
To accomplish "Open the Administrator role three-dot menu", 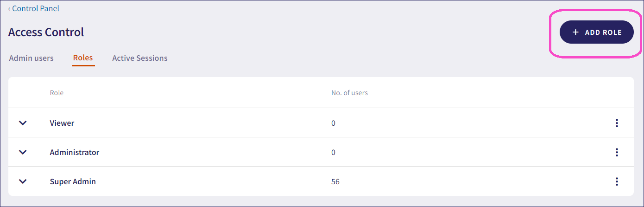I will pos(617,152).
